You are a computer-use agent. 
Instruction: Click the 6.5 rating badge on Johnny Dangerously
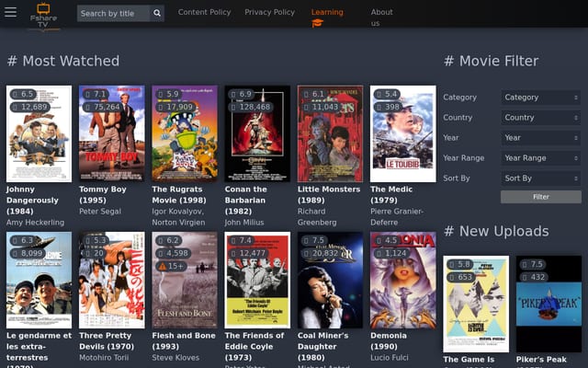point(23,94)
